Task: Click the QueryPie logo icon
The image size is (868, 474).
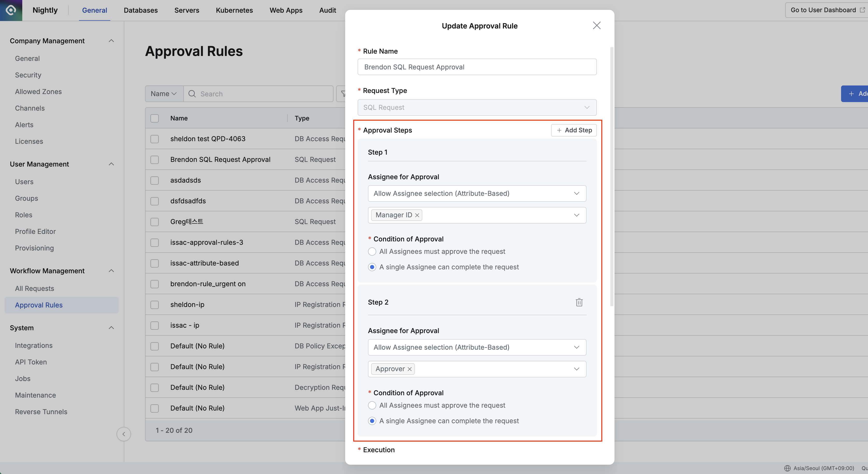Action: [11, 10]
